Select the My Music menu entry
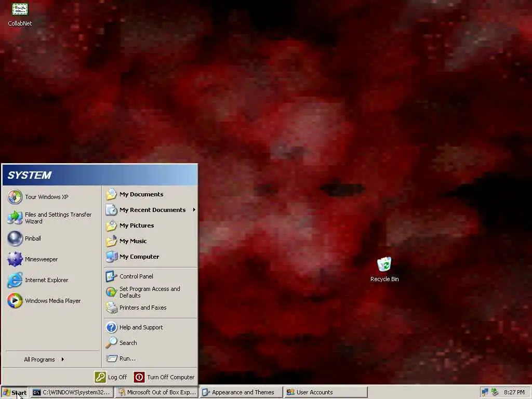This screenshot has width=532, height=399. (151, 241)
